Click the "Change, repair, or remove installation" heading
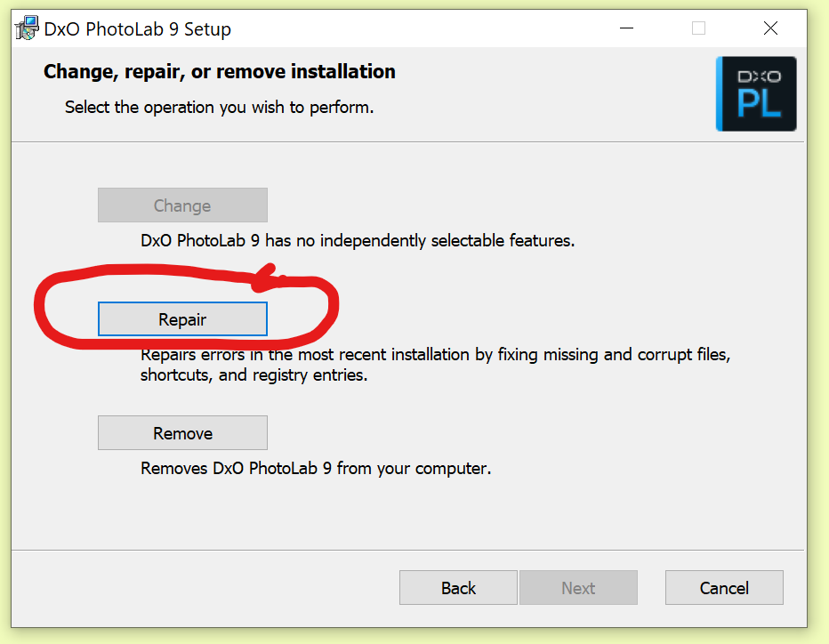Viewport: 829px width, 644px height. click(220, 71)
